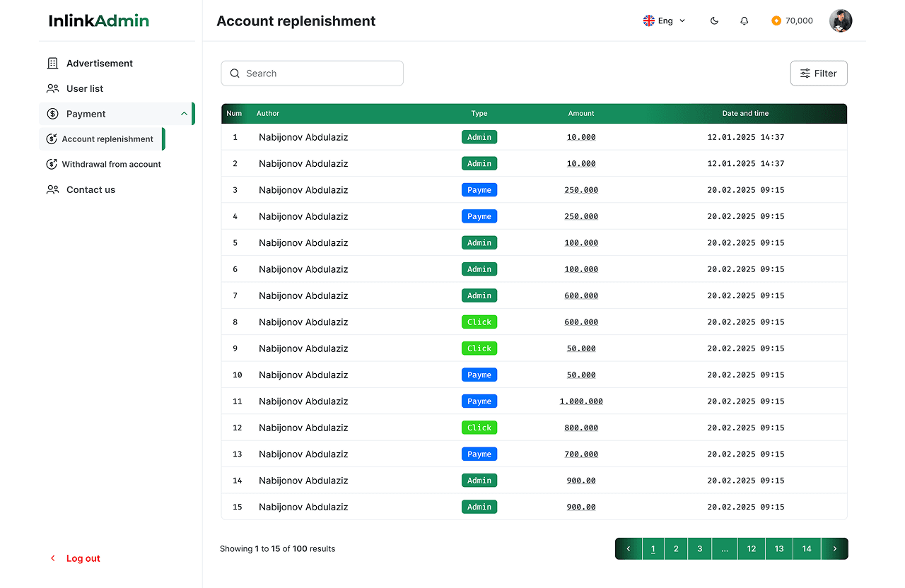Image resolution: width=905 pixels, height=588 pixels.
Task: Click the Payme badge in row 3
Action: tap(479, 190)
